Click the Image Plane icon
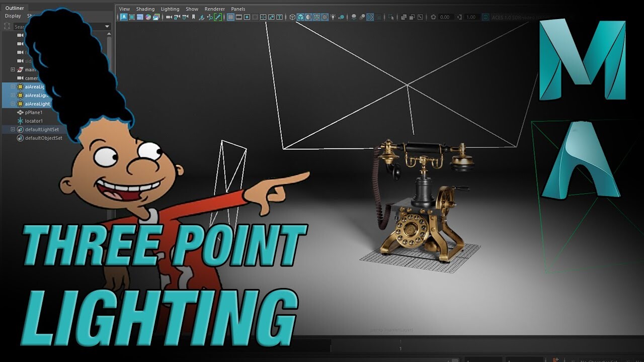644x362 pixels. (201, 17)
